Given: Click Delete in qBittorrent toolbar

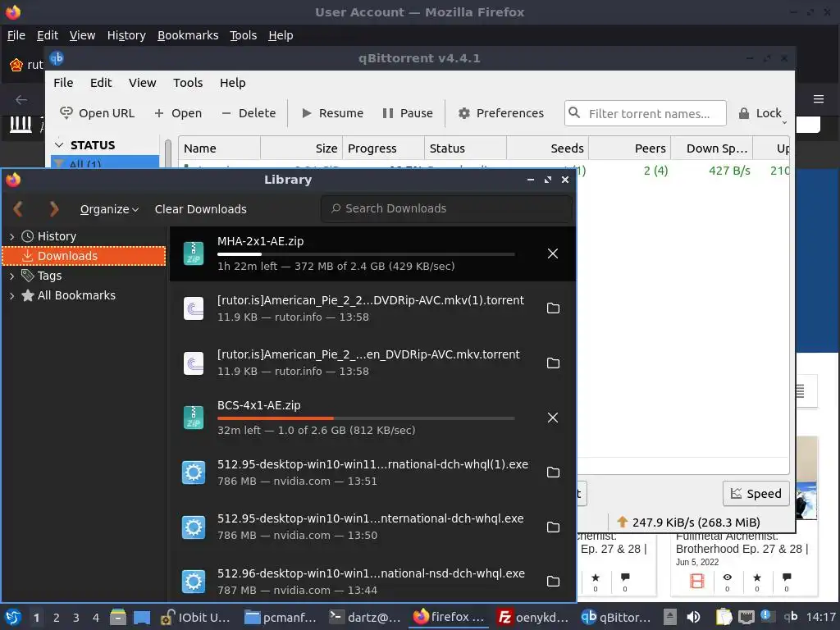Looking at the screenshot, I should 249,113.
